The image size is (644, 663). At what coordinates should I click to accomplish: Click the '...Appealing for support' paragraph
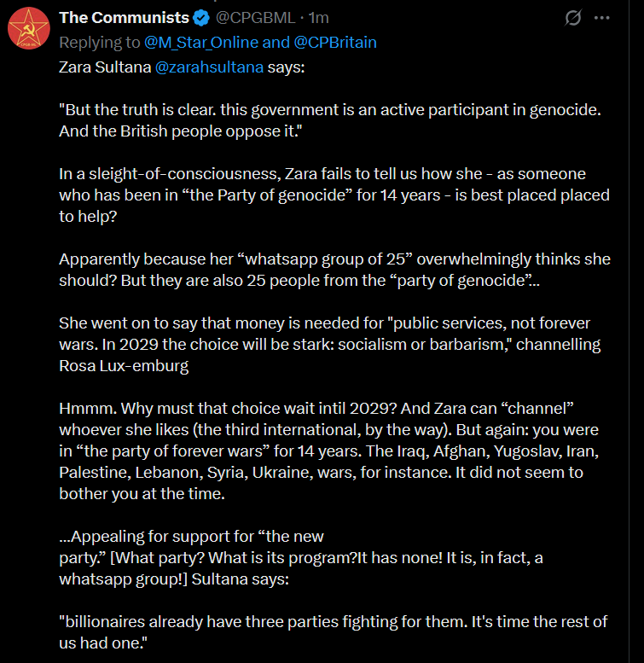pyautogui.click(x=301, y=557)
